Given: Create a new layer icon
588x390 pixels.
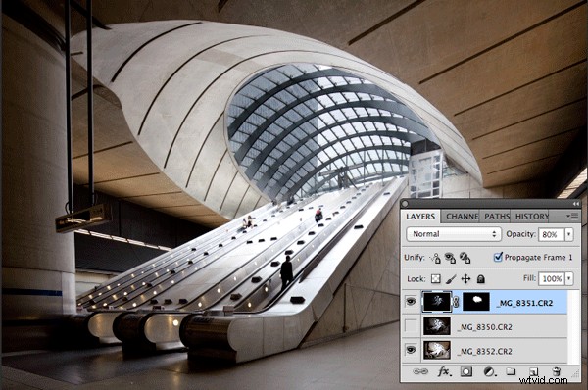Looking at the screenshot, I should pos(533,371).
